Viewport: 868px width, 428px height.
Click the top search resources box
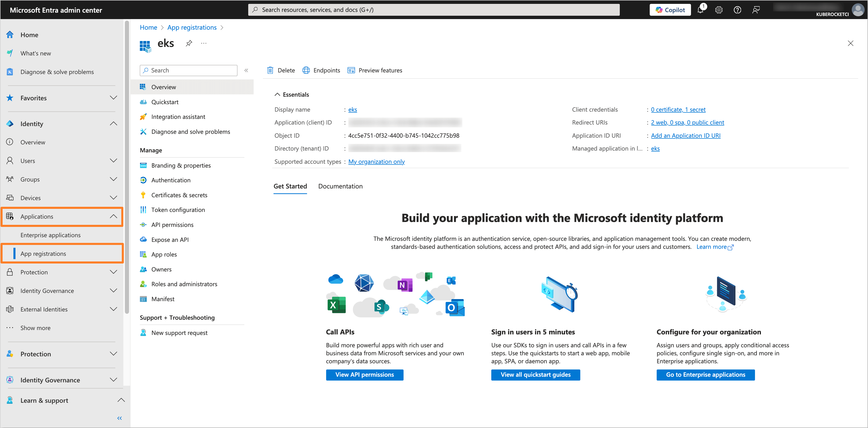coord(434,10)
